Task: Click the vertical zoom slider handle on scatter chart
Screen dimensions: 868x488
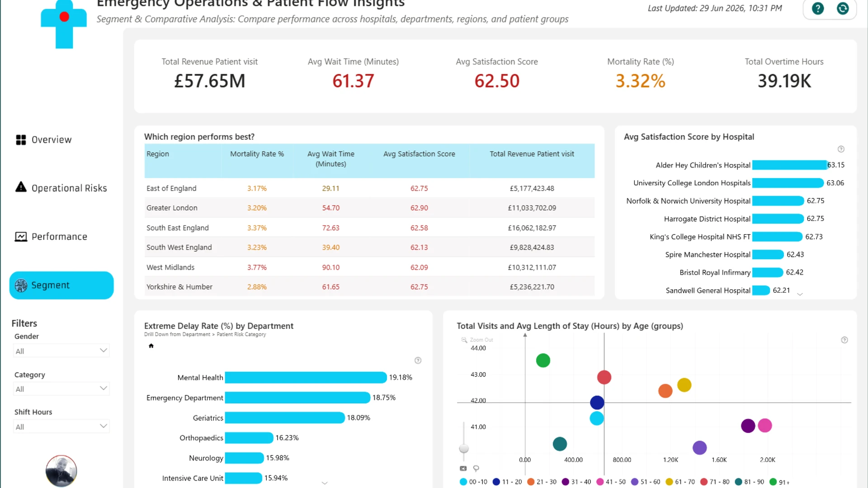Action: point(464,449)
